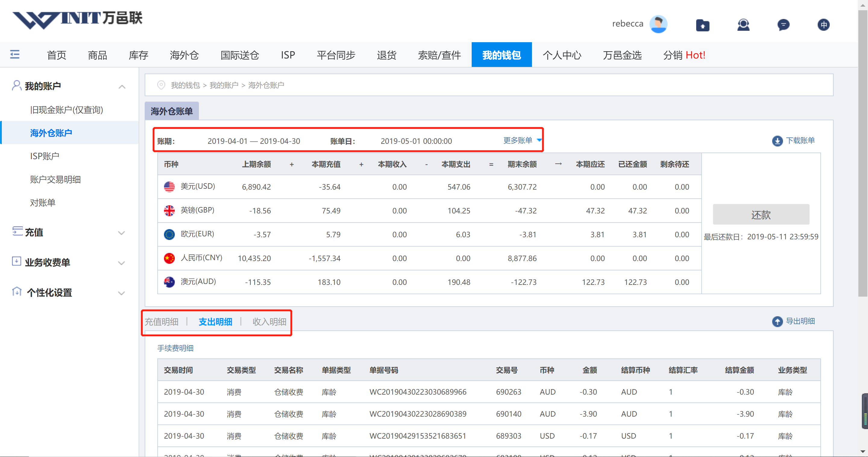The width and height of the screenshot is (868, 457).
Task: Click the 最后还款日 deadline text
Action: 761,237
